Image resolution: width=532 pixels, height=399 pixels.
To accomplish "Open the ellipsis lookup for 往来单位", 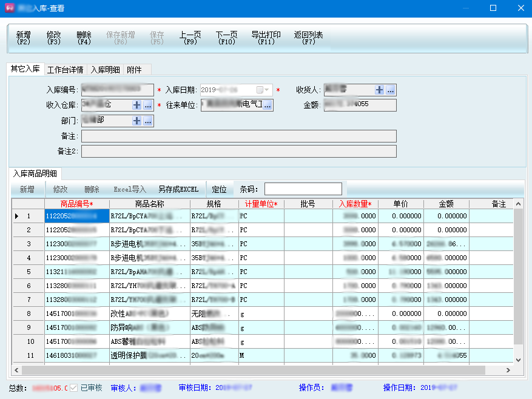I will (x=268, y=105).
